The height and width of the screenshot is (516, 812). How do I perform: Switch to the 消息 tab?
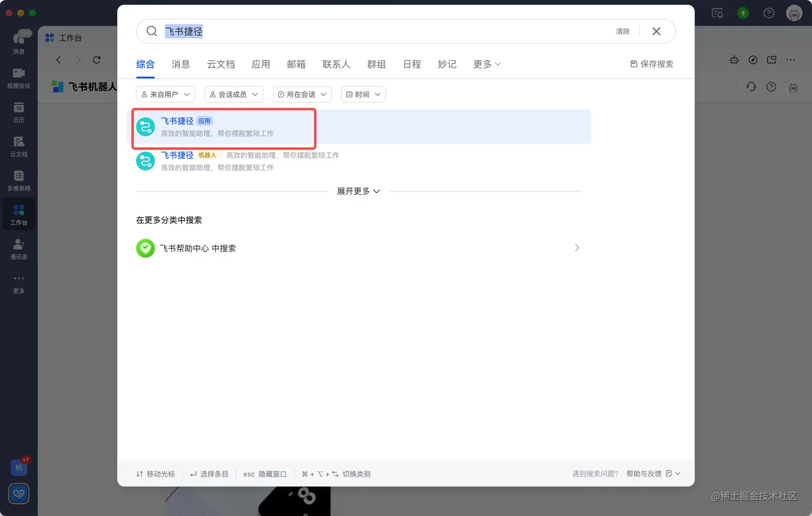[x=181, y=64]
